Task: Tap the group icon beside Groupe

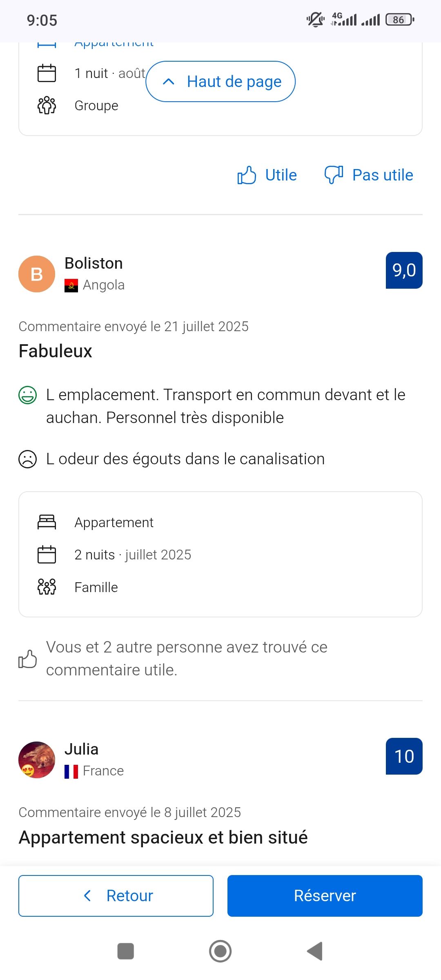Action: pyautogui.click(x=47, y=105)
